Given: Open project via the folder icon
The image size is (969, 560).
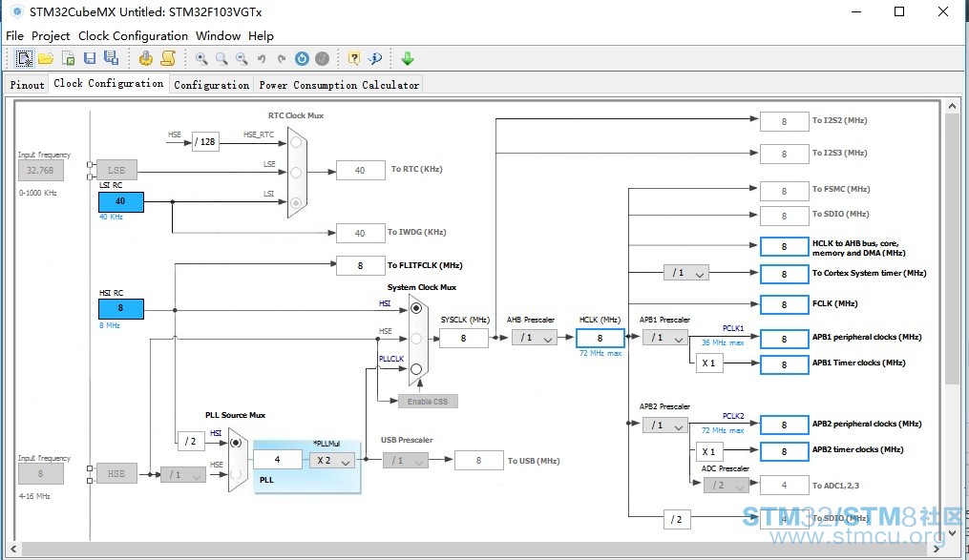Looking at the screenshot, I should tap(46, 58).
